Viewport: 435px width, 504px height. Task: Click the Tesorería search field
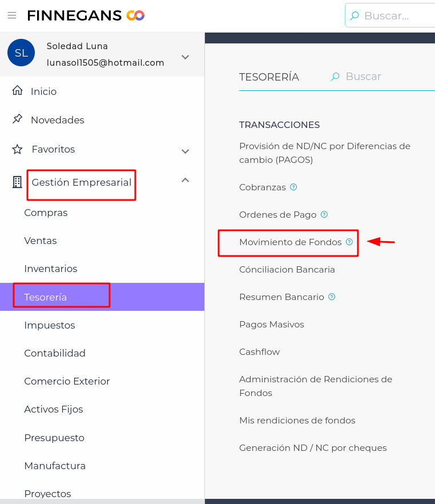pos(377,77)
